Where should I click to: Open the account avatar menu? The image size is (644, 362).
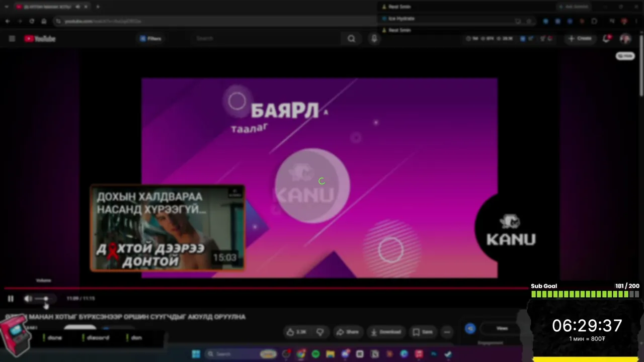[625, 38]
